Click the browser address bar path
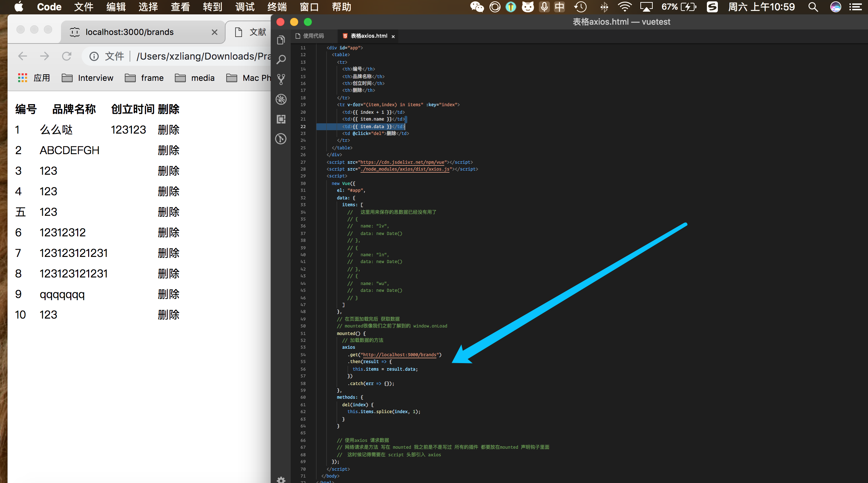This screenshot has height=483, width=868. [203, 56]
